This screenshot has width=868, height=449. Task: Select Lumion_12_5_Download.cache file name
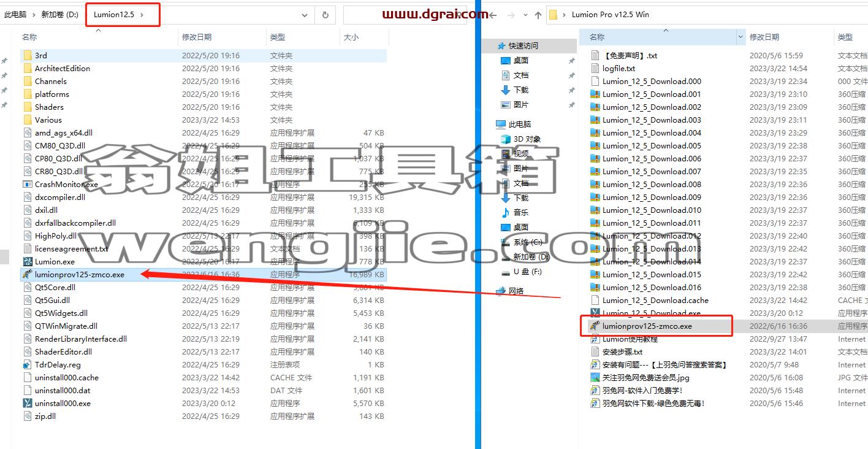[655, 300]
